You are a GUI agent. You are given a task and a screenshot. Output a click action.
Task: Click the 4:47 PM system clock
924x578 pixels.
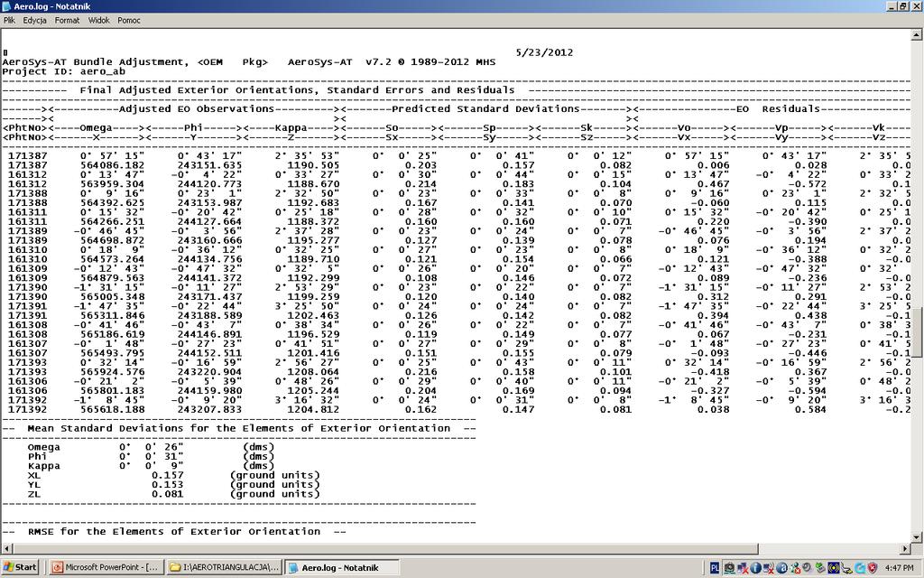pyautogui.click(x=900, y=568)
